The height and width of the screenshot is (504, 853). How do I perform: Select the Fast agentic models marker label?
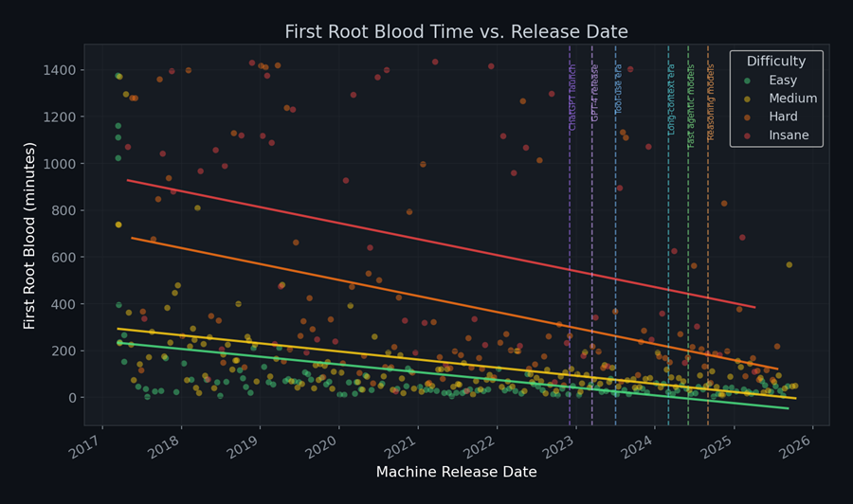692,105
